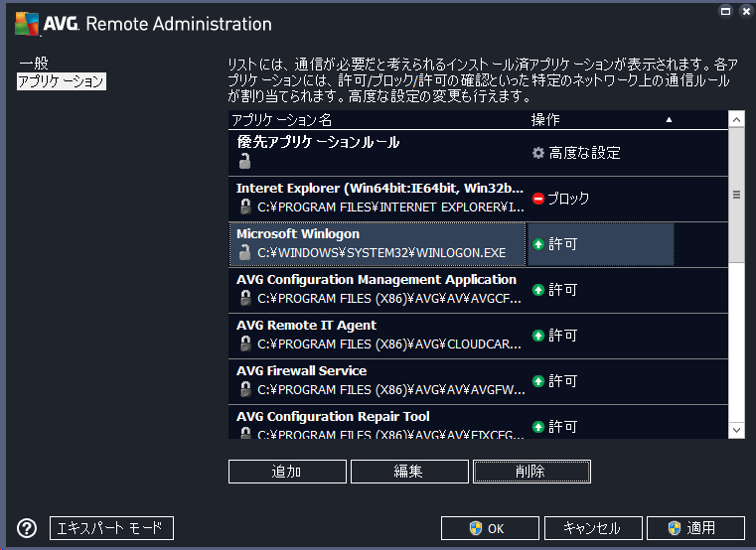Sort by the 操作 column arrow

click(669, 119)
